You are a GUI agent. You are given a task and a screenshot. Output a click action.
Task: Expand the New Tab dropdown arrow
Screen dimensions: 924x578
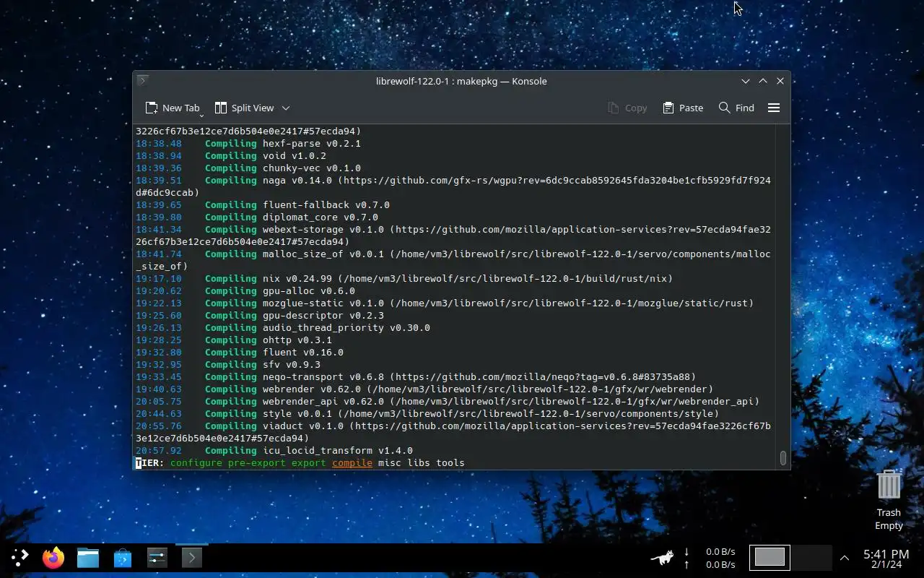[201, 115]
